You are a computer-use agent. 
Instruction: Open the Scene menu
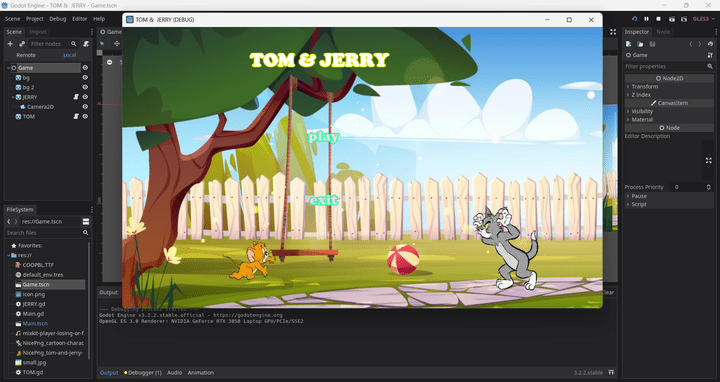pos(12,19)
